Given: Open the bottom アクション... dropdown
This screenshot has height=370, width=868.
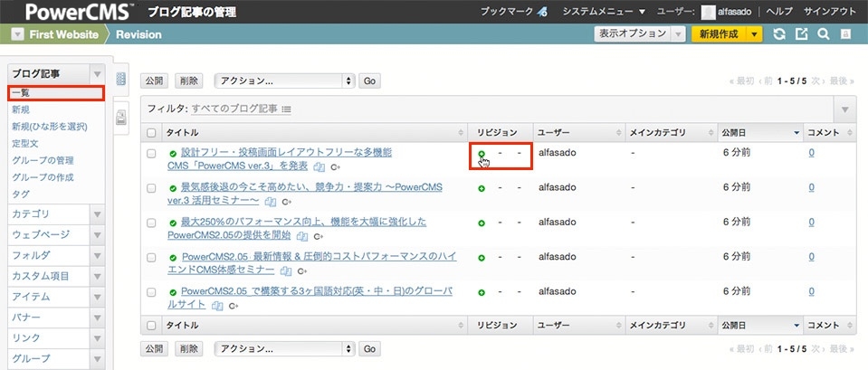Looking at the screenshot, I should (284, 349).
